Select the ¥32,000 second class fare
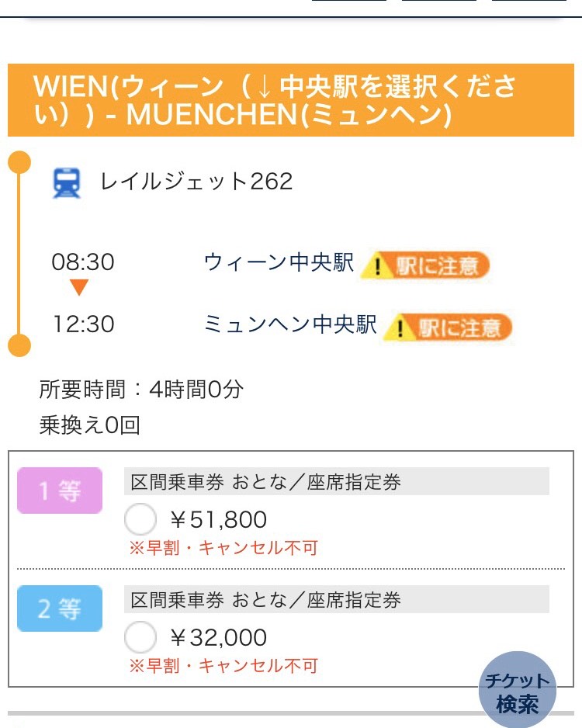582x728 pixels. (x=140, y=638)
